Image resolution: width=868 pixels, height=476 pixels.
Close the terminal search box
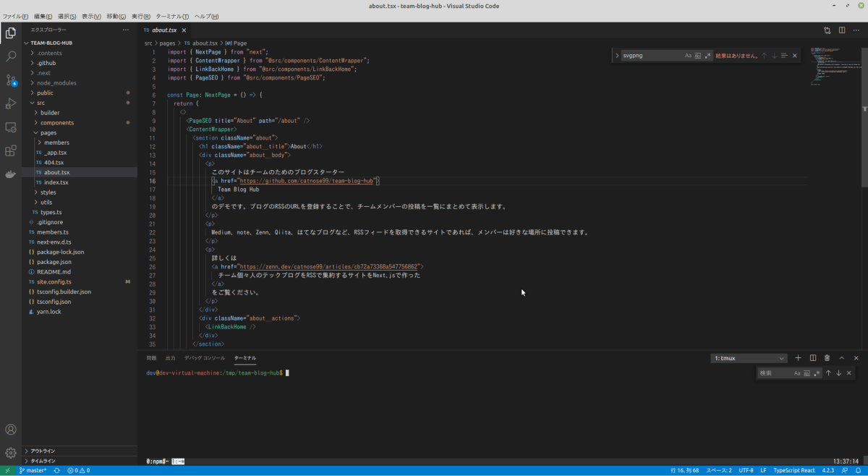click(849, 373)
